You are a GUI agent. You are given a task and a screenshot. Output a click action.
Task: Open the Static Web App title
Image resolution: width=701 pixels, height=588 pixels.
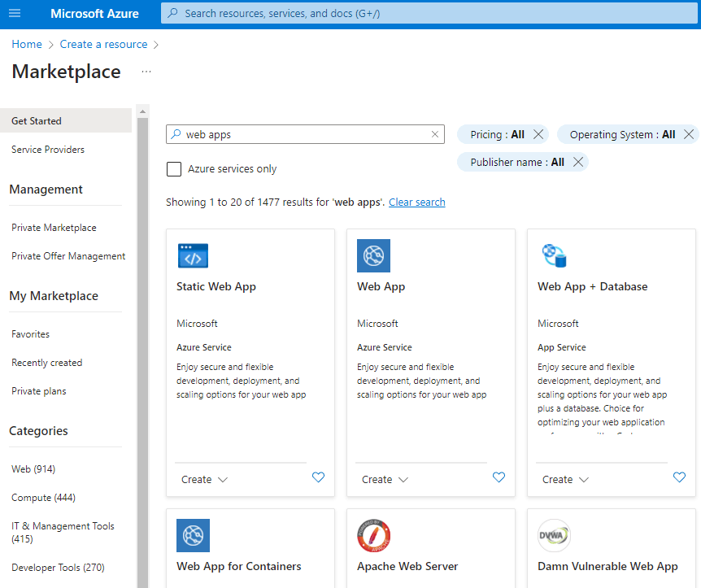[x=216, y=286]
